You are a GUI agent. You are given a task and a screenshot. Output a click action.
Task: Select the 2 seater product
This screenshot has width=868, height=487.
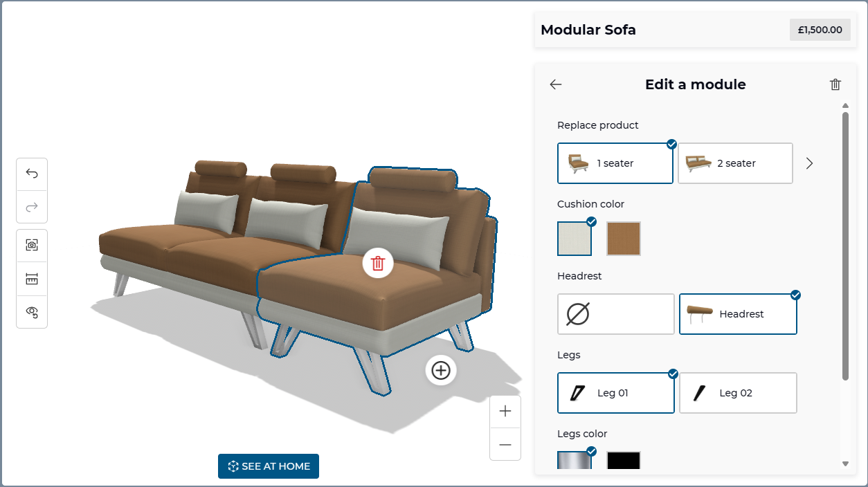pos(735,163)
